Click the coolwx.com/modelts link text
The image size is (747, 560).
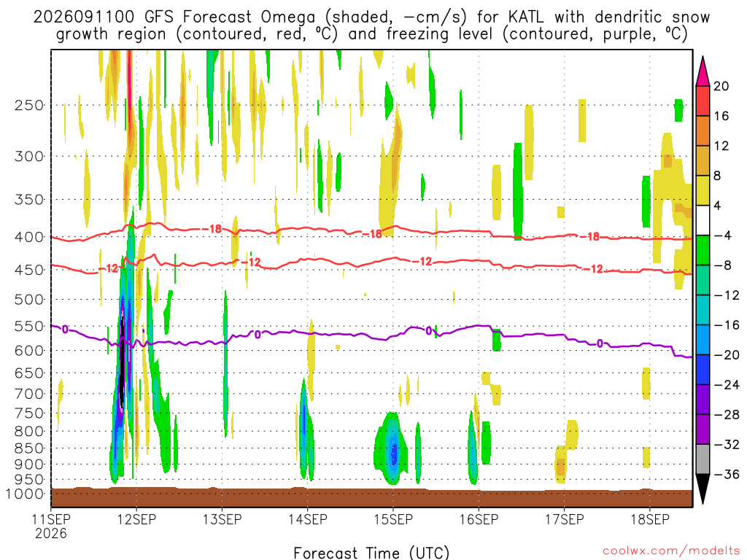671,551
